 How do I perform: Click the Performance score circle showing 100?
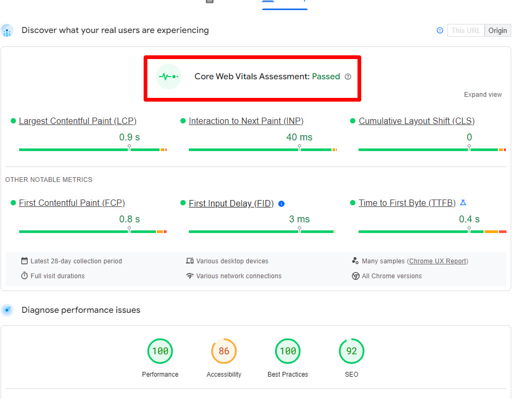click(x=160, y=351)
